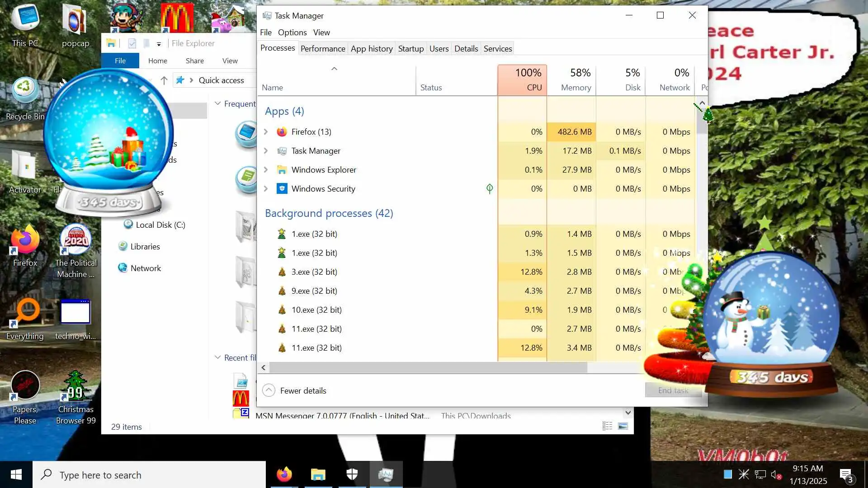Open Firefox from the taskbar

point(284,474)
